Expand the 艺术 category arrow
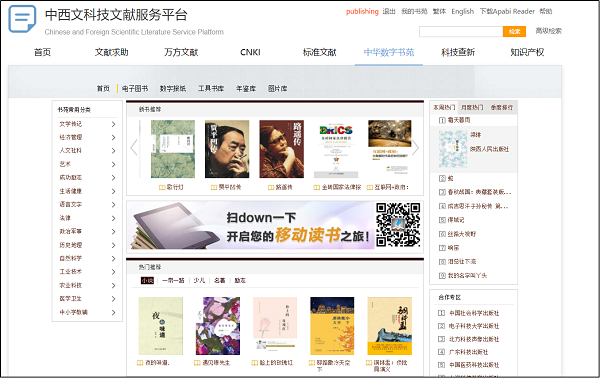600x378 pixels. pos(113,164)
